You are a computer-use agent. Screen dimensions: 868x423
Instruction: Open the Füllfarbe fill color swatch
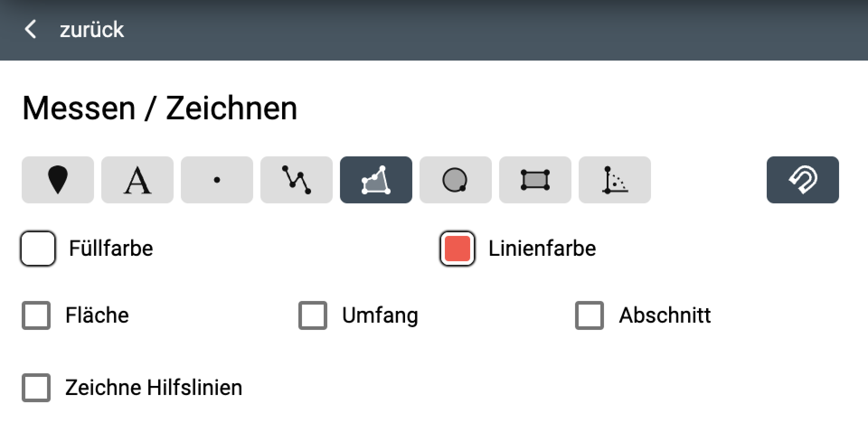point(38,249)
